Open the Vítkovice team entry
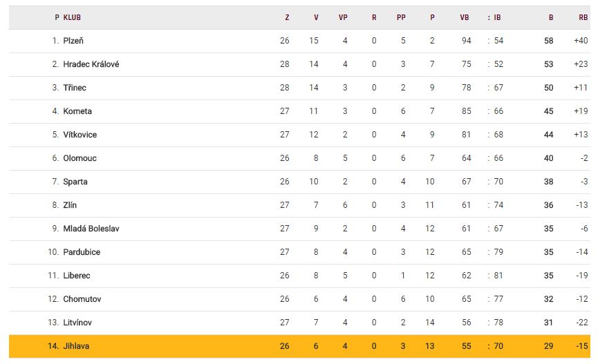Viewport: 598px width, 364px height. (x=80, y=135)
